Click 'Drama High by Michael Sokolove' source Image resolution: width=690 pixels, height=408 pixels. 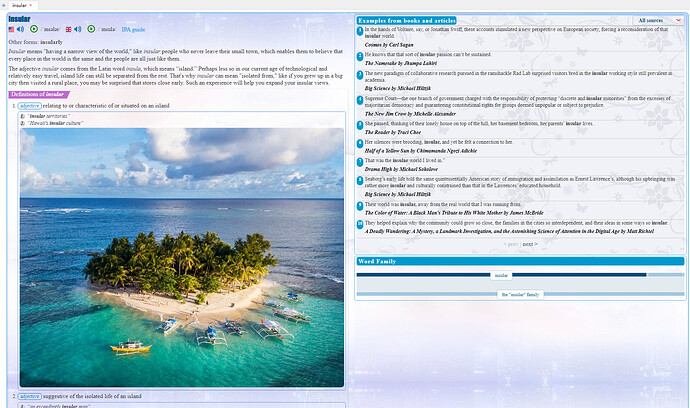point(401,169)
